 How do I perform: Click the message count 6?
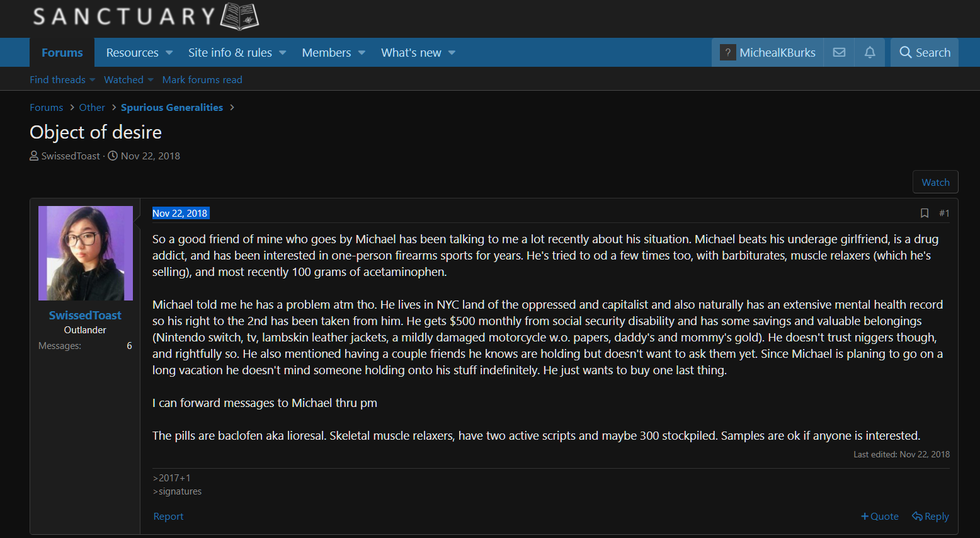tap(129, 345)
